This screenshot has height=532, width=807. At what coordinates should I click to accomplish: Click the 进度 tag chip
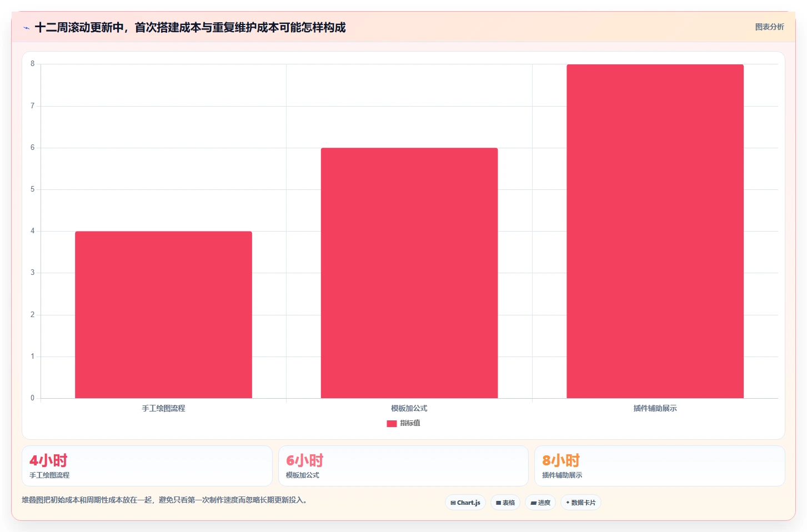pyautogui.click(x=540, y=503)
